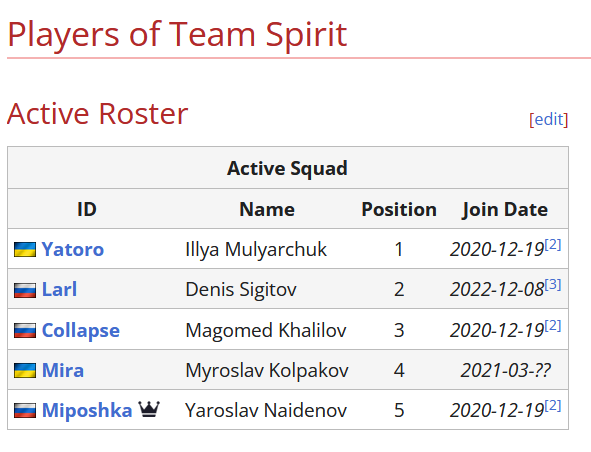Open Mira's player page

pos(63,370)
